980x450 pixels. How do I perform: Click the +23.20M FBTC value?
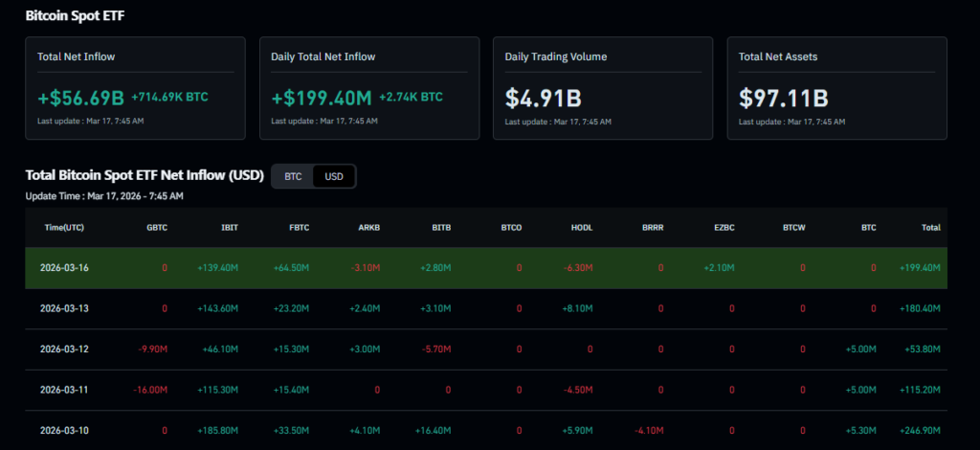click(x=291, y=308)
